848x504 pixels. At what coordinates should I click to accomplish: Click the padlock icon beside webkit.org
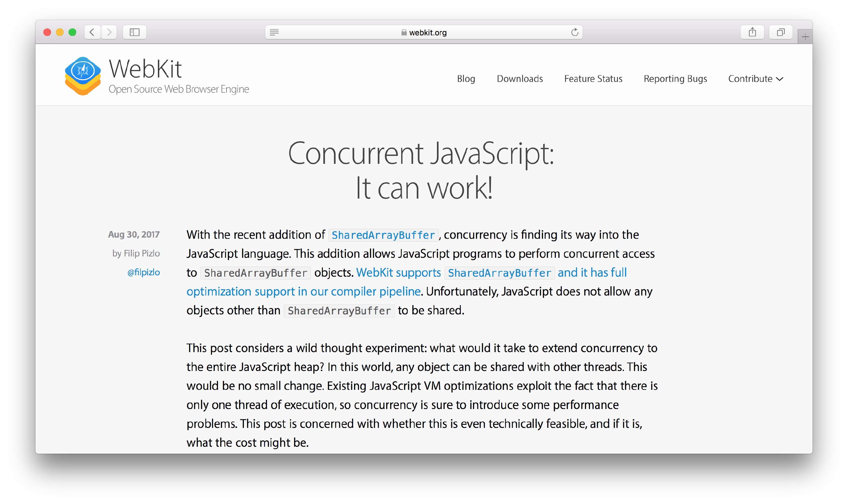click(404, 32)
